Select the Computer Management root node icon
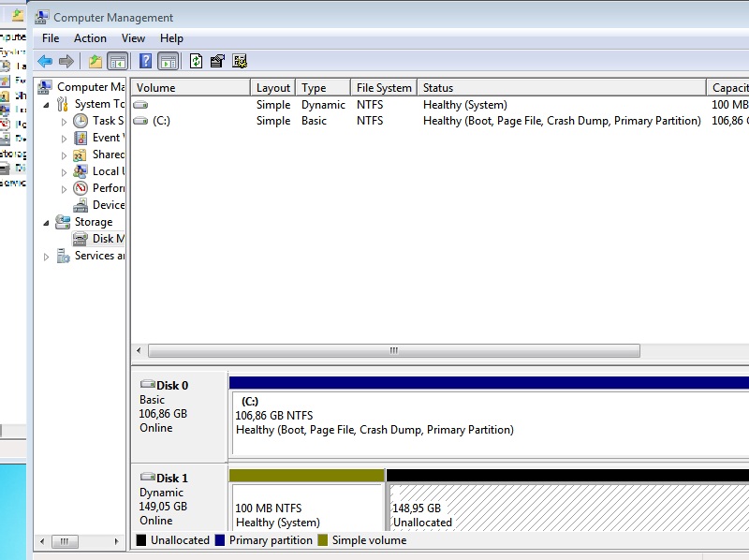749x560 pixels. coord(45,87)
